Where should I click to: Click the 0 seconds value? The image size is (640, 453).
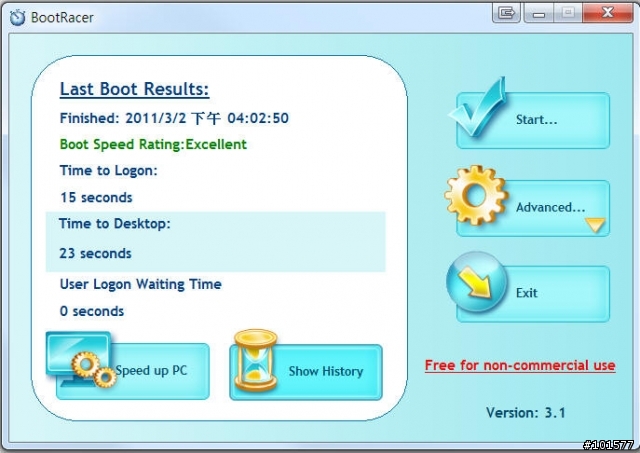pos(92,311)
